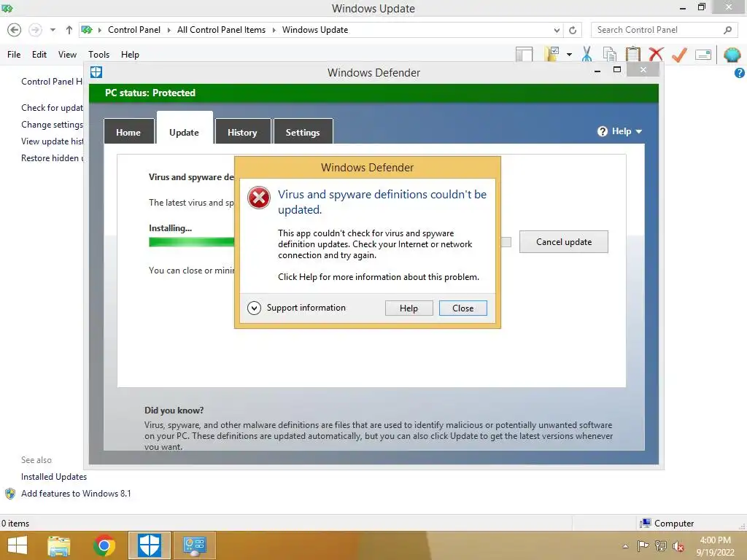The width and height of the screenshot is (747, 560).
Task: Click the red X Delete toolbar icon
Action: point(656,54)
